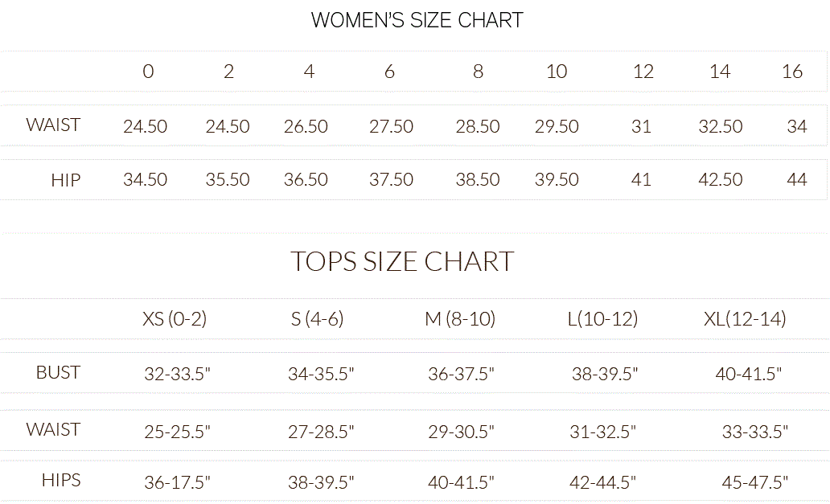Click the size 8 column header
The width and height of the screenshot is (830, 504).
click(x=478, y=72)
